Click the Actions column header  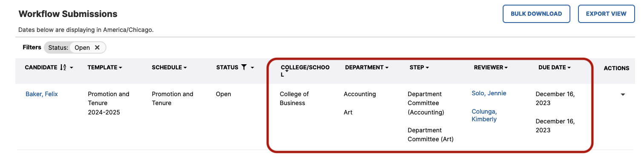616,68
